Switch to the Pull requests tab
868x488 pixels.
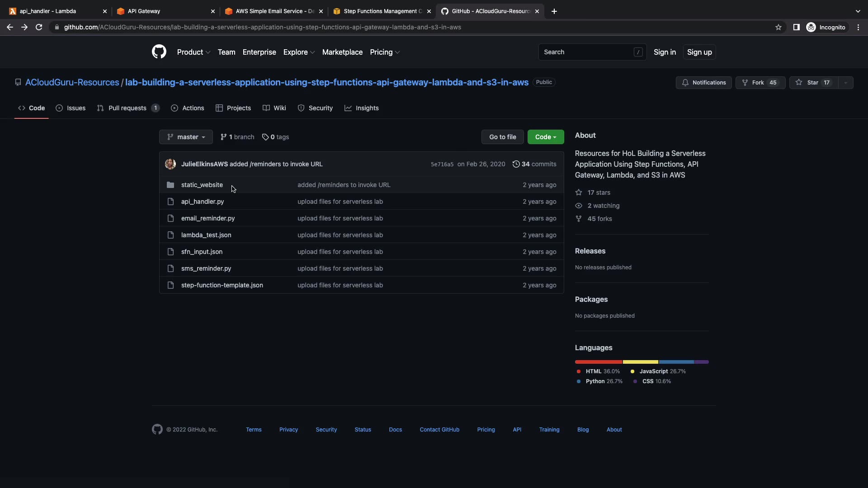click(127, 108)
